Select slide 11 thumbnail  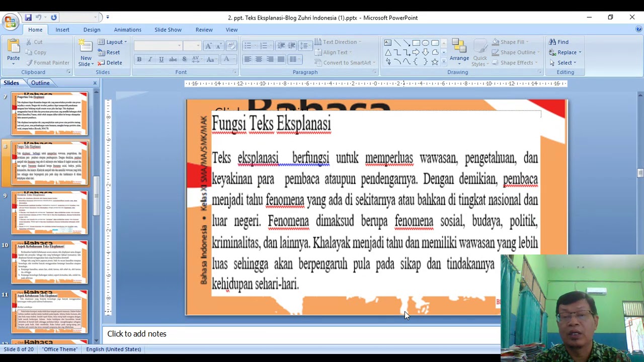pyautogui.click(x=49, y=311)
